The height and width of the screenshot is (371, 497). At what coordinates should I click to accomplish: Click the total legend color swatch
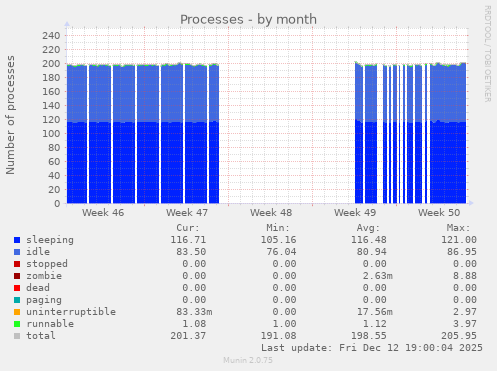[17, 336]
